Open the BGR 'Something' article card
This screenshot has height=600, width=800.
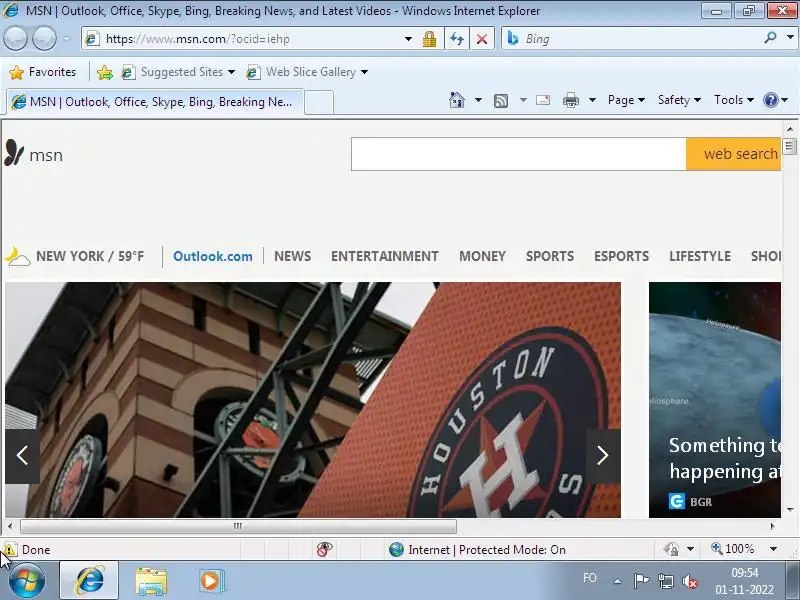[715, 399]
